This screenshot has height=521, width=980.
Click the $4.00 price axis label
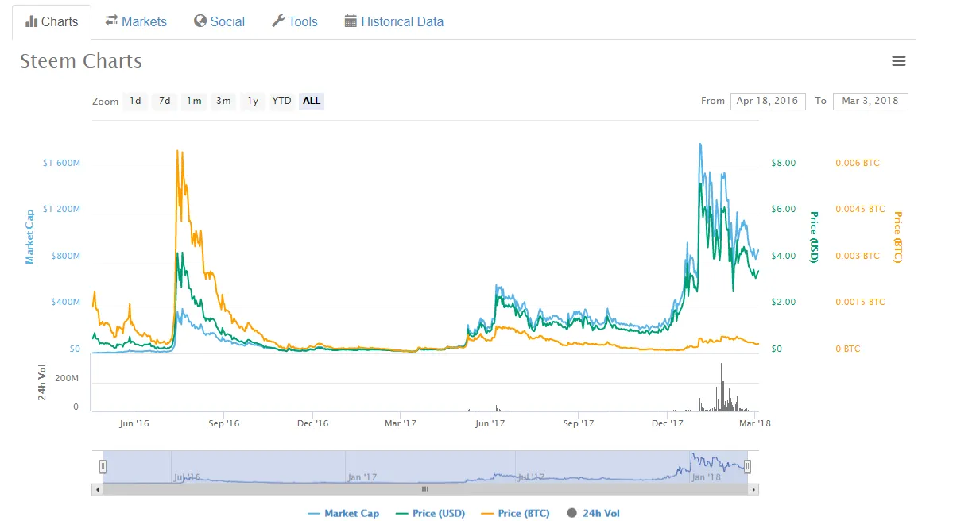coord(783,256)
